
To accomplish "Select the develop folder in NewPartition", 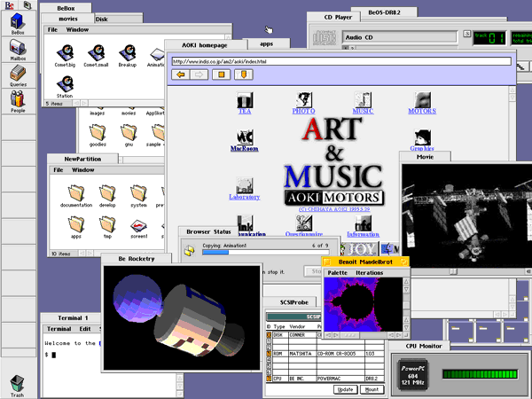I will point(107,196).
